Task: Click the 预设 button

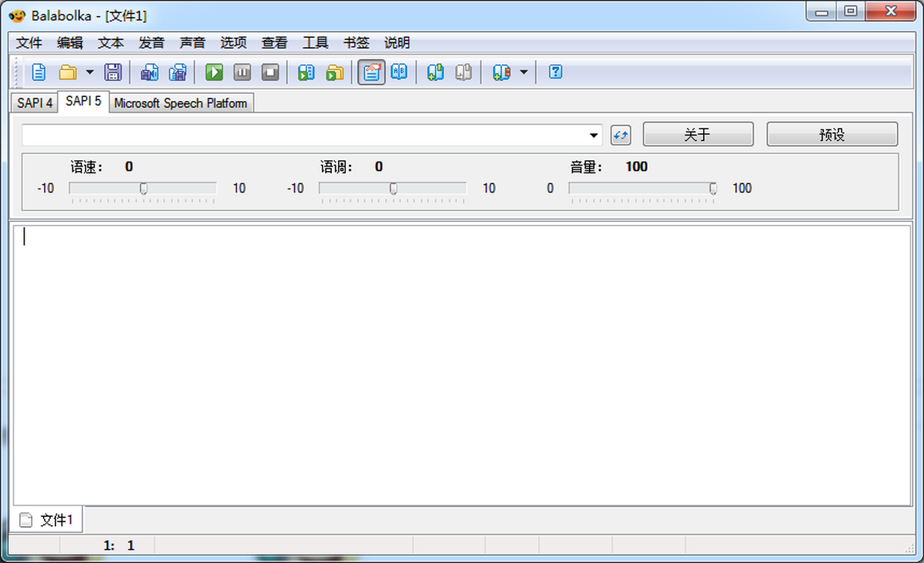Action: tap(832, 135)
